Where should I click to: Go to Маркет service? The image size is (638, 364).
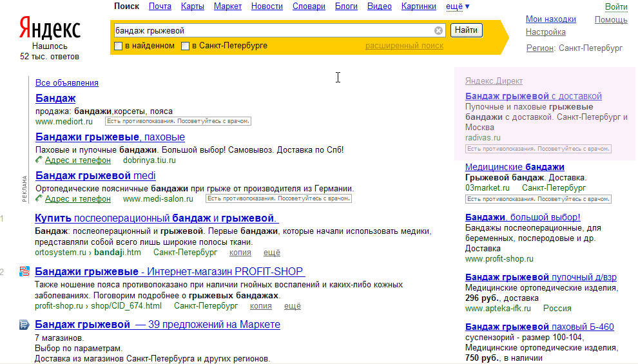click(227, 6)
